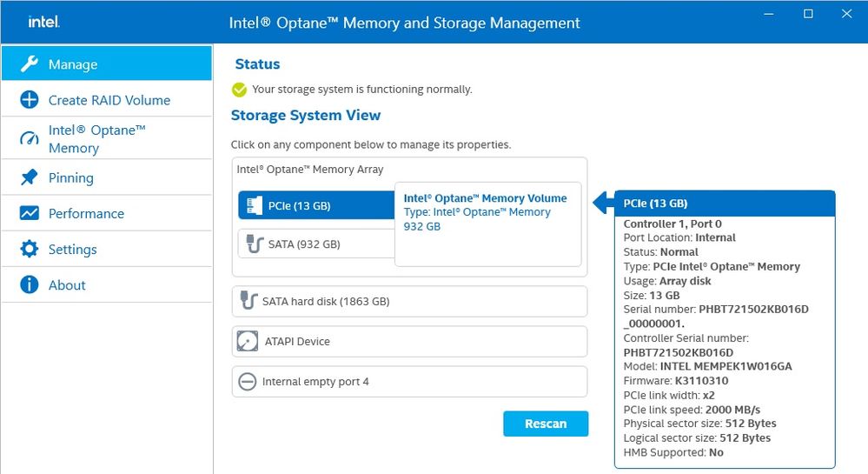868x474 pixels.
Task: Open the Performance section
Action: [107, 213]
